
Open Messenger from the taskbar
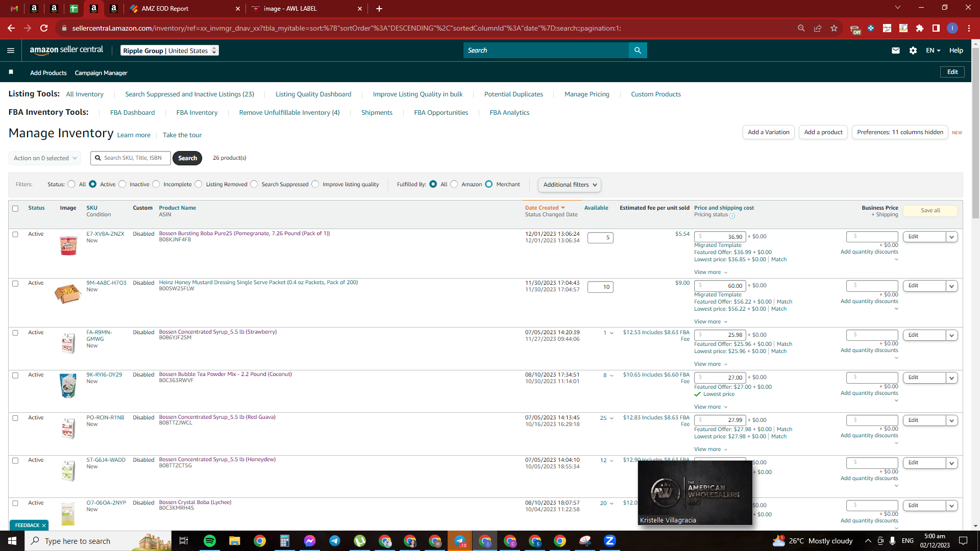click(x=310, y=541)
